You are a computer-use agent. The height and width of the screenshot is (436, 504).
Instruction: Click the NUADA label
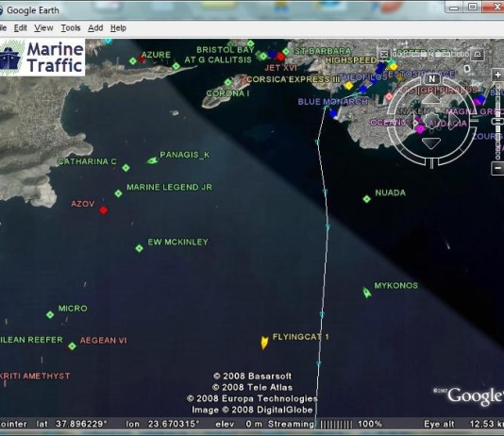pyautogui.click(x=390, y=193)
